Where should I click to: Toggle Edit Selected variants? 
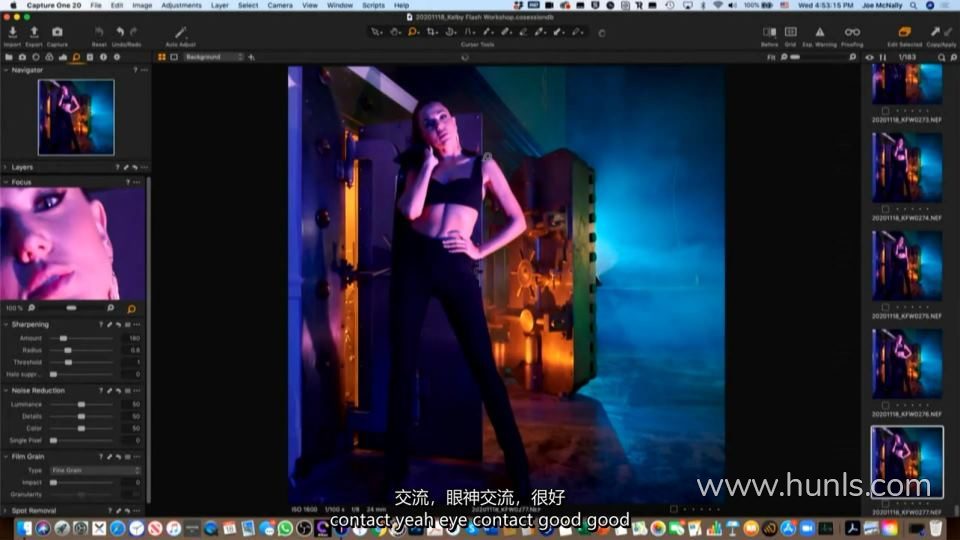click(x=904, y=32)
